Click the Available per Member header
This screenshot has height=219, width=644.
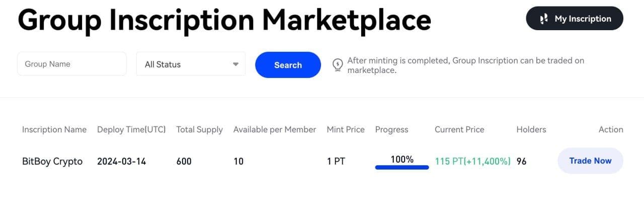point(275,129)
